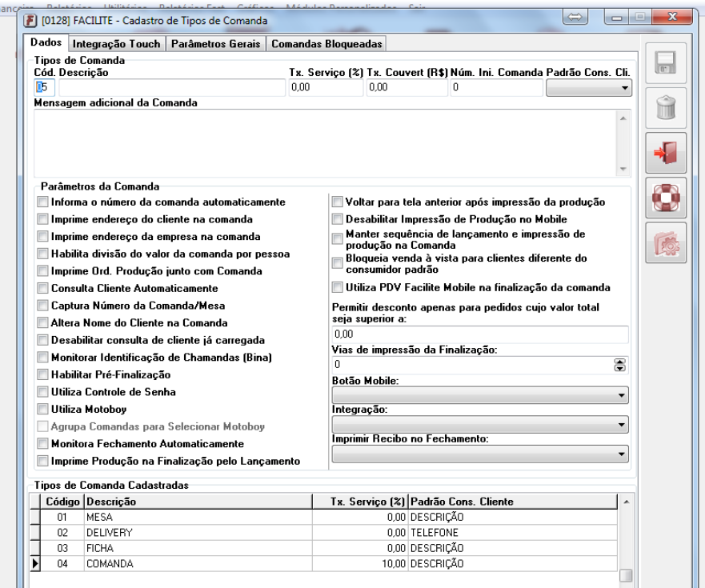Click the save floppy disk icon
Image resolution: width=705 pixels, height=588 pixels.
pos(666,63)
